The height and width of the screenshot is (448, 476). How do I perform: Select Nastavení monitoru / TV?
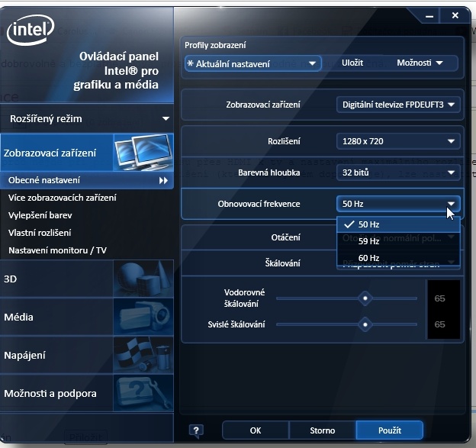[x=57, y=250]
